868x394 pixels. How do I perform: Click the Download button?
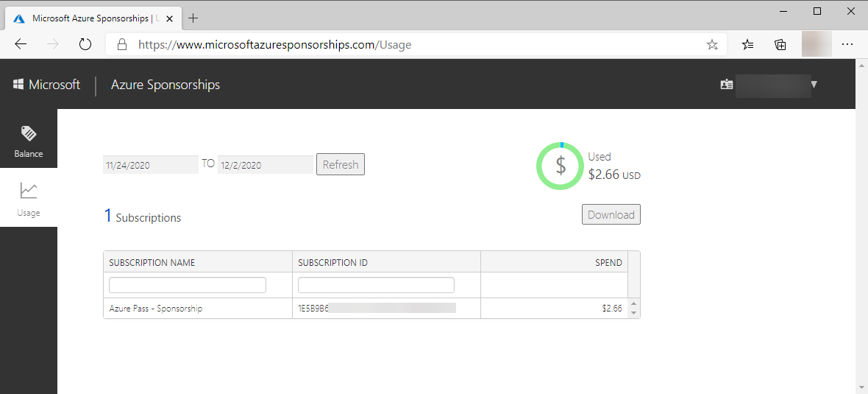click(x=611, y=214)
